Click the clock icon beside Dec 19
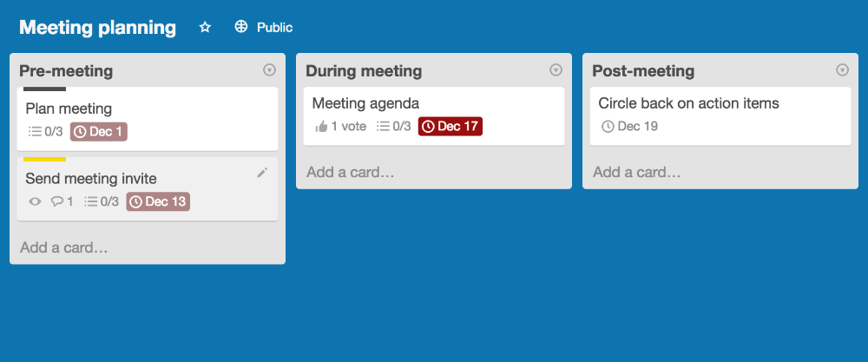 click(608, 127)
